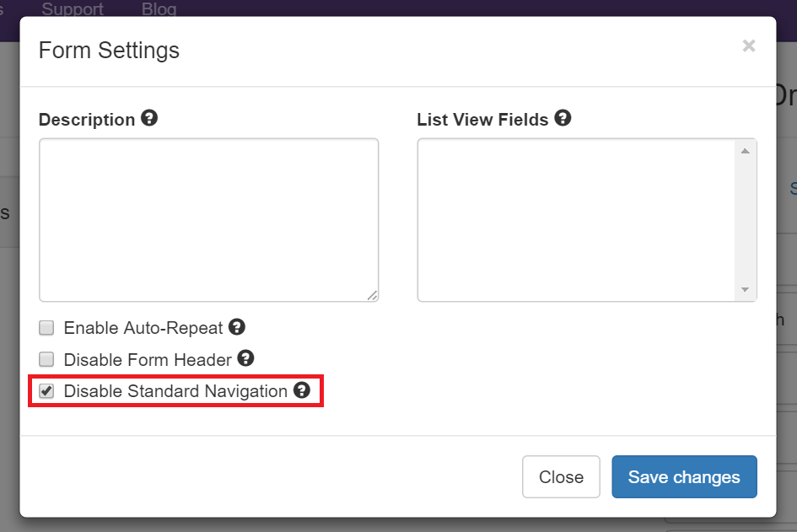Open the Support menu item

tap(73, 9)
